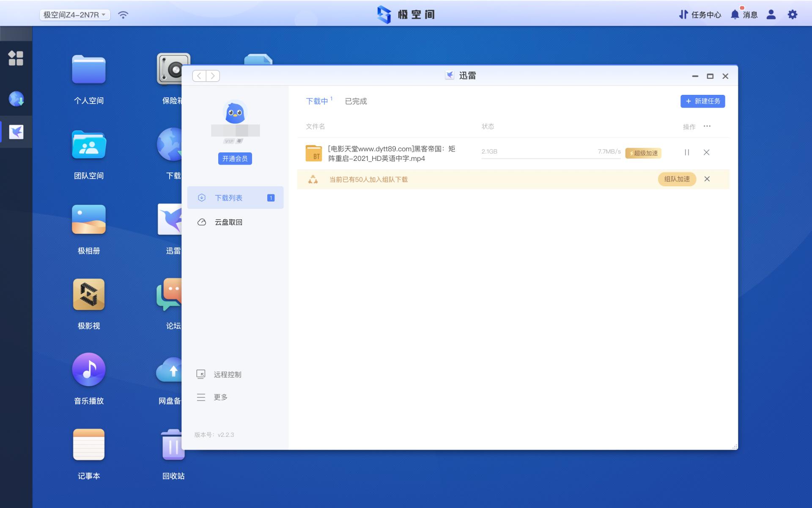Click 新建任务 to create a new task
This screenshot has height=508, width=812.
702,101
